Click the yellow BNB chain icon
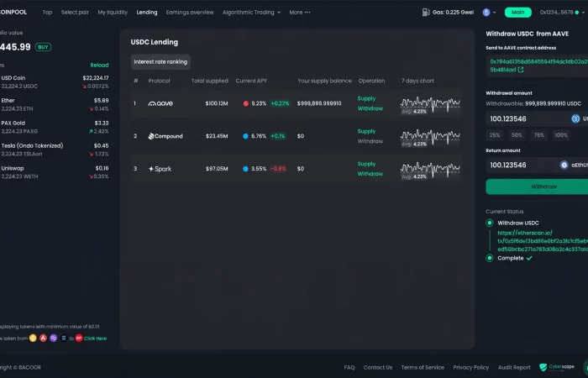 click(33, 339)
